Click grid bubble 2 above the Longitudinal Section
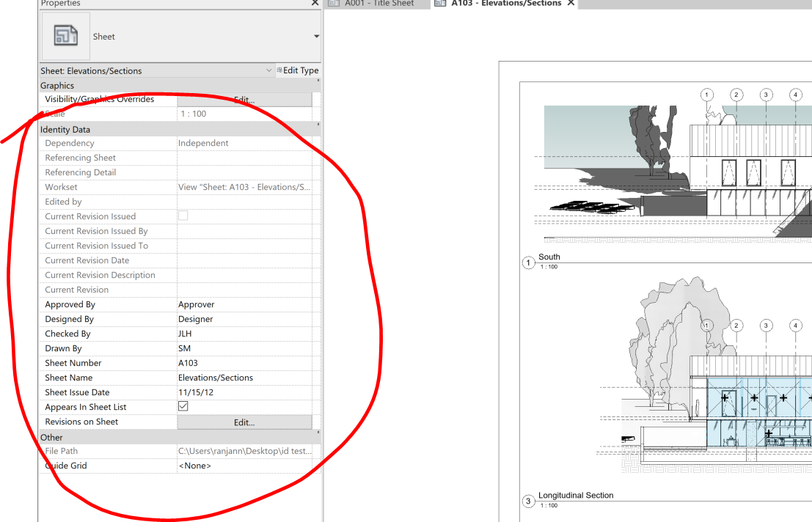 (x=736, y=326)
